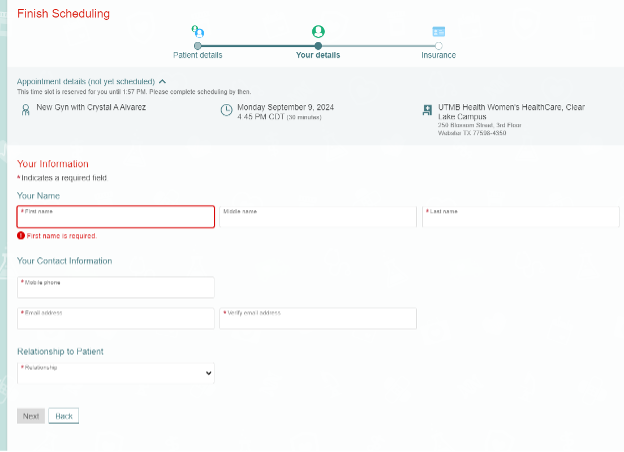Click the clock icon beside appointment date

click(226, 109)
